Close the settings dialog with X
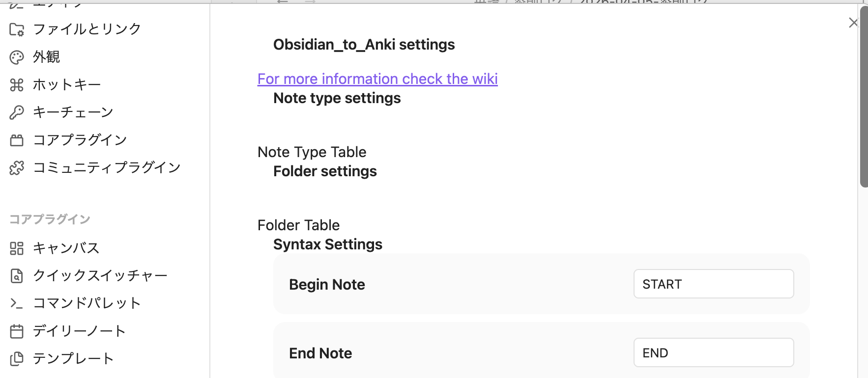This screenshot has height=378, width=868. (x=853, y=23)
